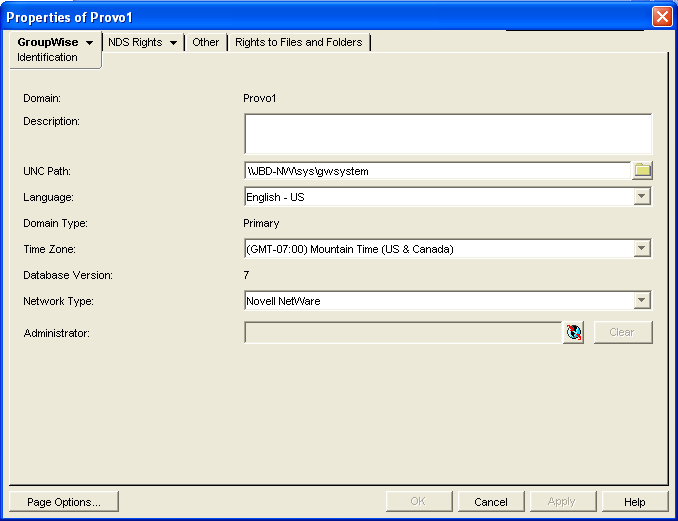Screen dimensions: 678x521
Task: Open the GroupWise tab dropdown arrow
Action: tap(90, 43)
